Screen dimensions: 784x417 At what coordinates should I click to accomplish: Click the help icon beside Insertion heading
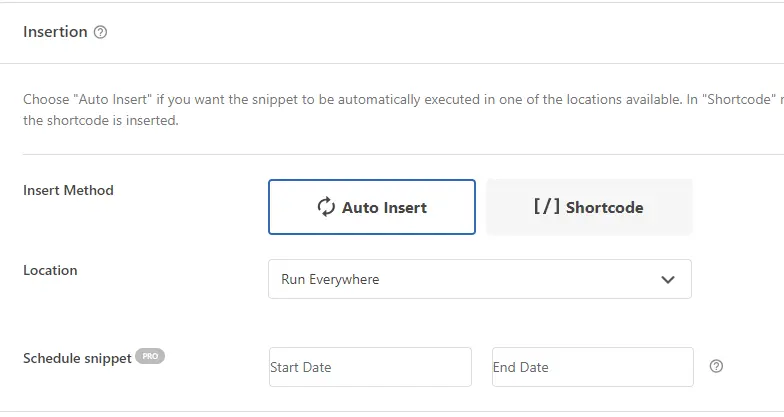tap(100, 32)
